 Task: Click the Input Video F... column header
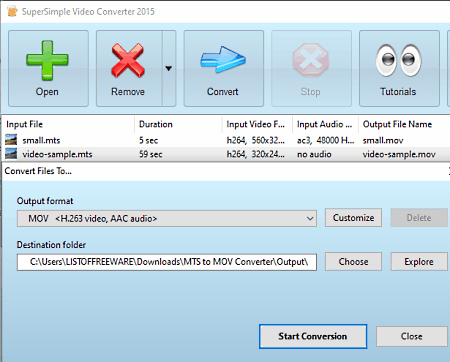[257, 124]
